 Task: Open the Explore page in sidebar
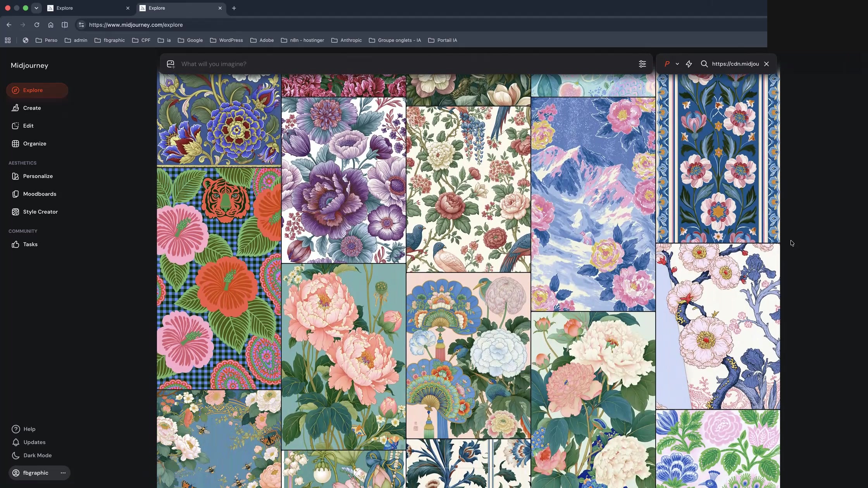pyautogui.click(x=37, y=90)
